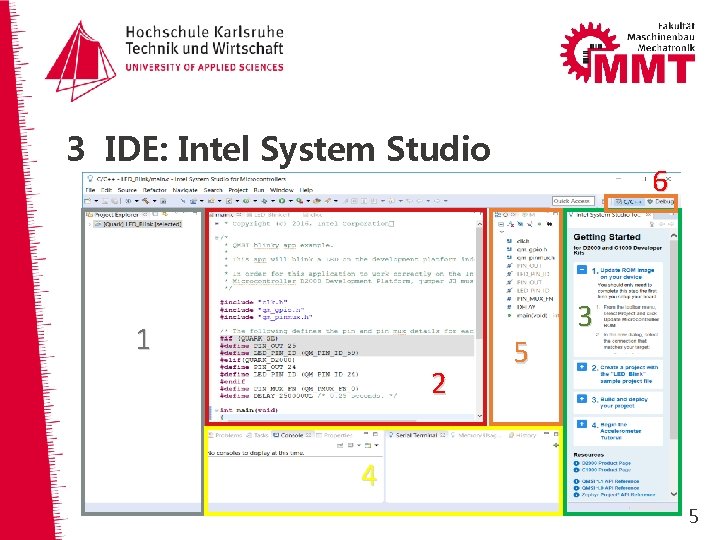Open the Project menu
This screenshot has width=720, height=540.
(x=238, y=190)
